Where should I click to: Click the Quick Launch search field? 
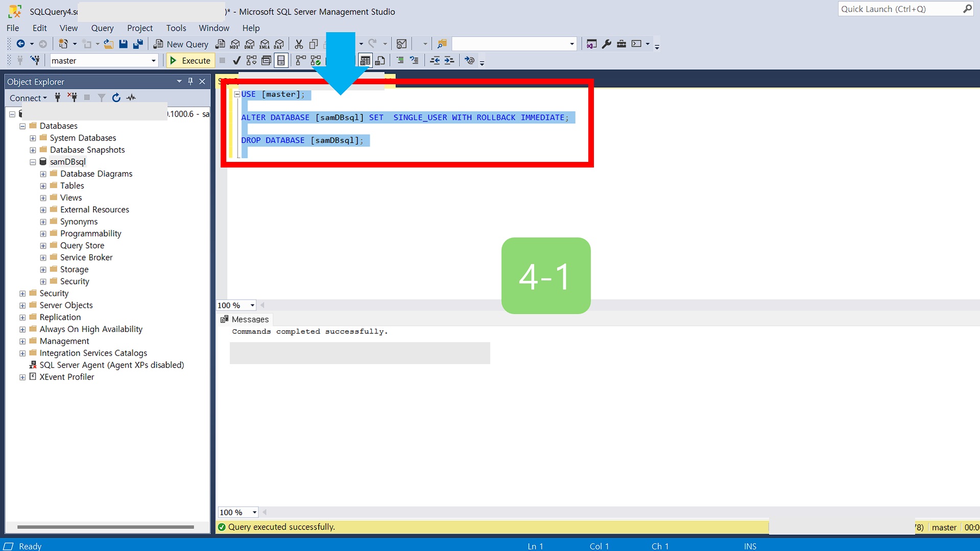(x=905, y=9)
